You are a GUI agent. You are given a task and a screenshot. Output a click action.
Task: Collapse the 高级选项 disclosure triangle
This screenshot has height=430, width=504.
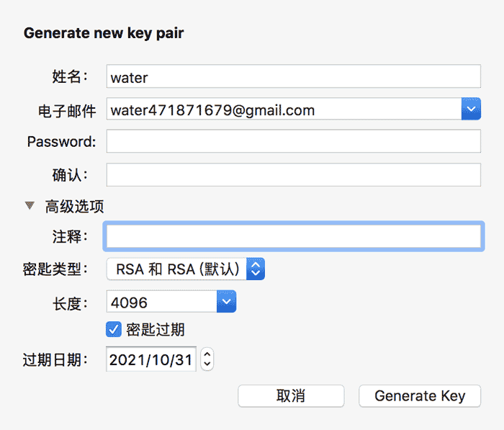pyautogui.click(x=30, y=206)
